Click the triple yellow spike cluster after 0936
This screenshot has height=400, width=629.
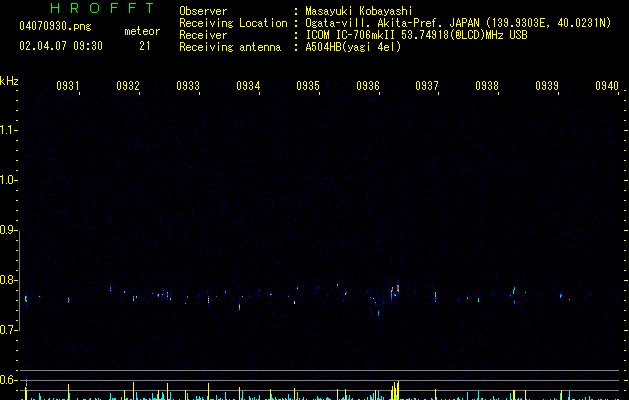(x=396, y=390)
